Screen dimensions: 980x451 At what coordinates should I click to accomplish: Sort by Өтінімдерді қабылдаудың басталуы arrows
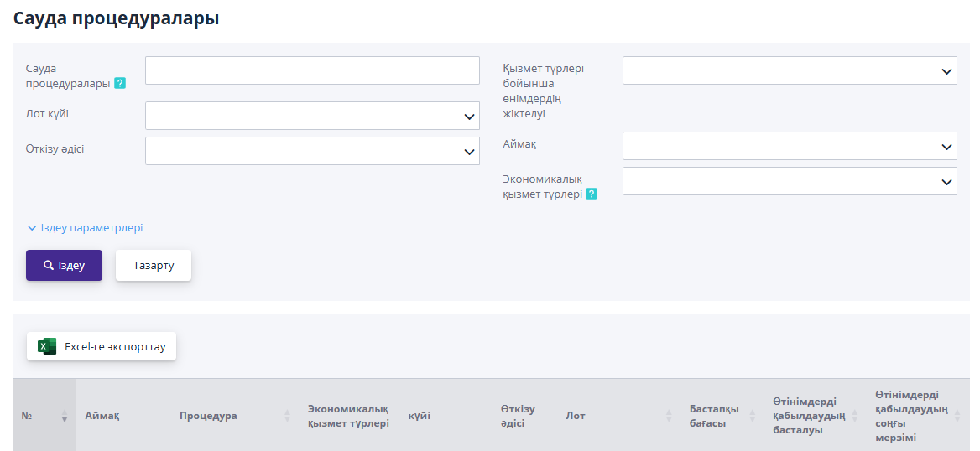[x=855, y=416]
